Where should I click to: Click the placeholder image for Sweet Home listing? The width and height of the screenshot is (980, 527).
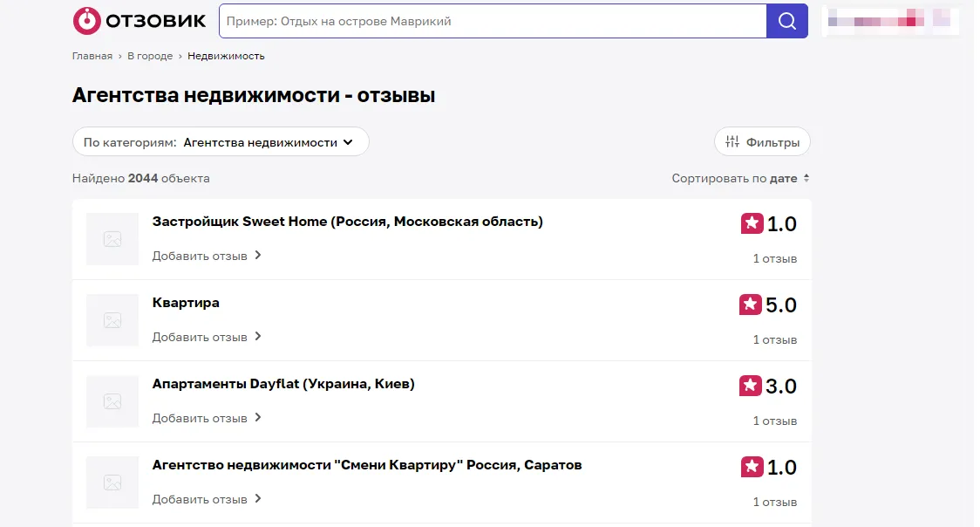click(112, 239)
